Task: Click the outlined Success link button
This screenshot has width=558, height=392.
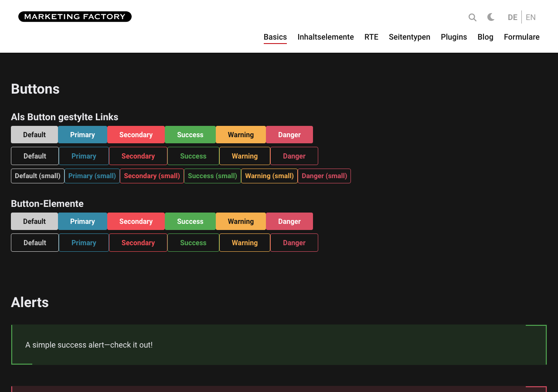Action: 193,156
